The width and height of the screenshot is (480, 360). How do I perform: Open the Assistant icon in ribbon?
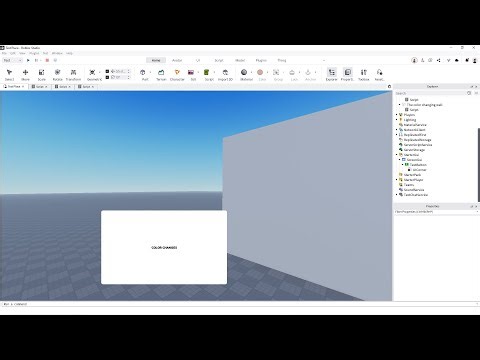click(x=379, y=72)
